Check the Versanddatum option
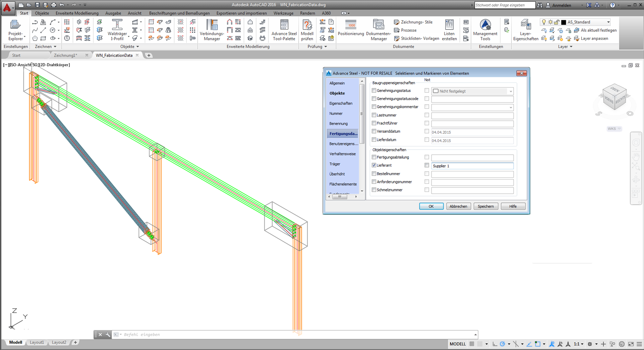This screenshot has height=350, width=644. 374,131
